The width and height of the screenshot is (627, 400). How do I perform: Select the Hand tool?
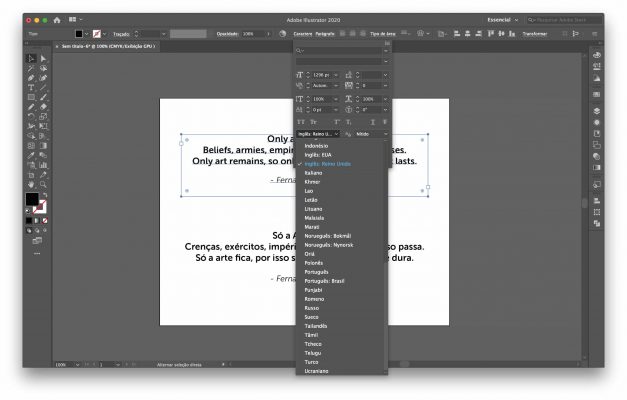pos(31,184)
